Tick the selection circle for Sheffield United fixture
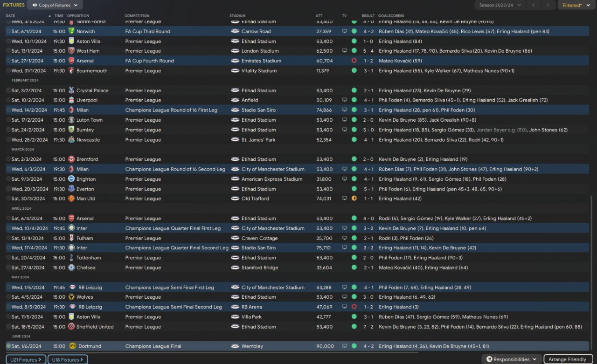597x364 pixels. point(8,327)
